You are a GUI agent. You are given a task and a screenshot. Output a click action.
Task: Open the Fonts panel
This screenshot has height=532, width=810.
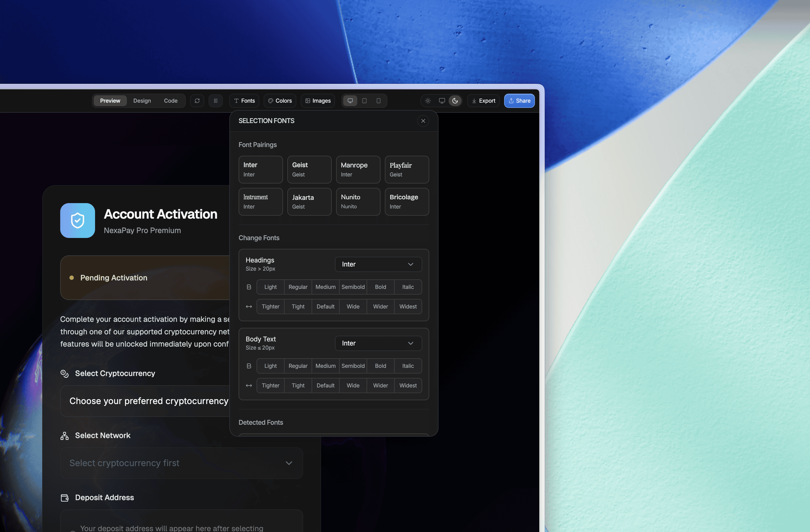tap(244, 101)
